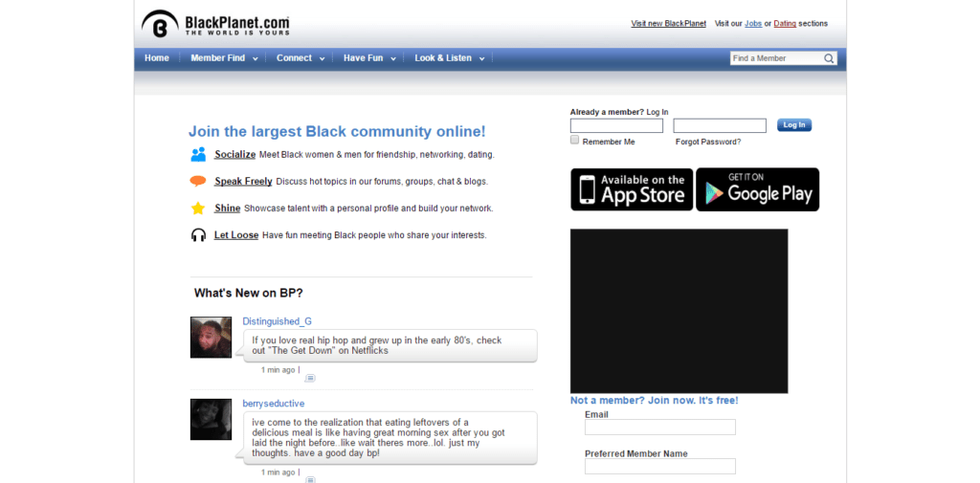This screenshot has height=483, width=980.
Task: Click the search magnifier in Find a Member
Action: [x=829, y=58]
